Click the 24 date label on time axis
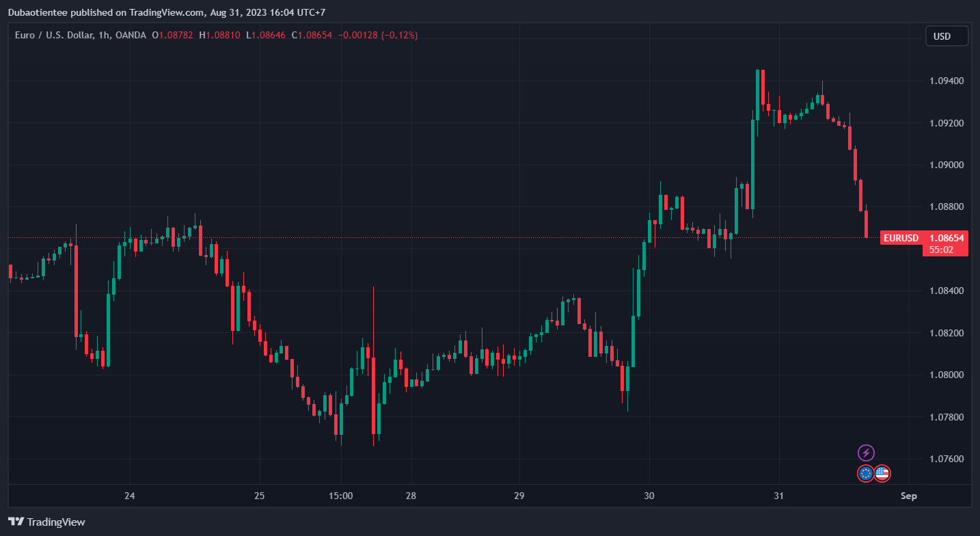Screen dimensions: 980x536 coord(130,496)
